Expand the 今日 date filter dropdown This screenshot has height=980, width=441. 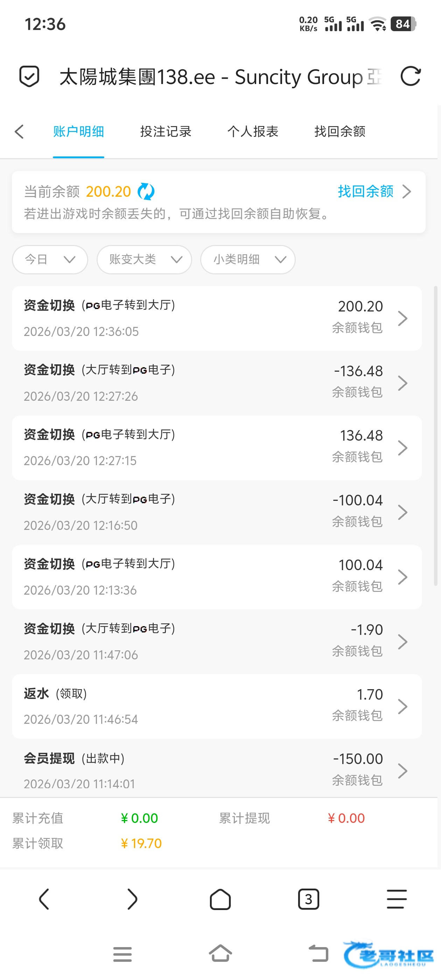[x=50, y=259]
